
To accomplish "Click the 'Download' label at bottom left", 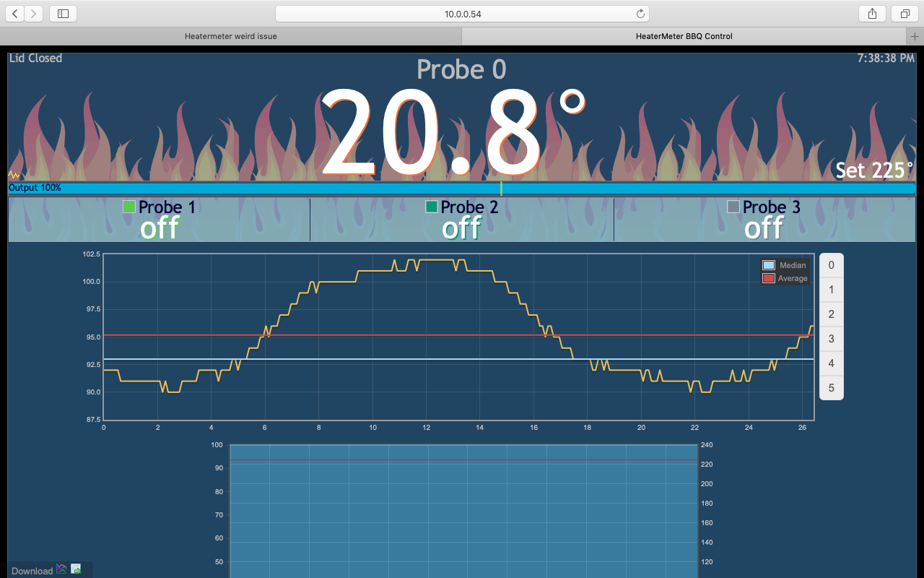I will tap(32, 571).
